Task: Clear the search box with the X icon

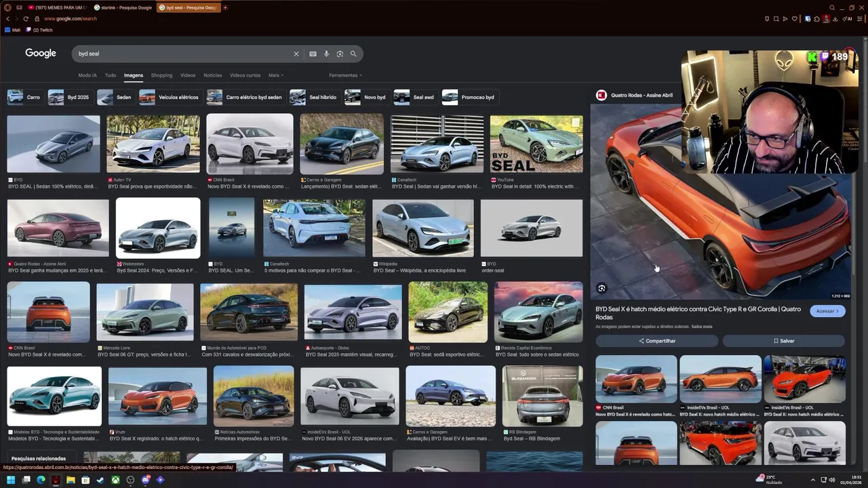Action: pyautogui.click(x=296, y=54)
